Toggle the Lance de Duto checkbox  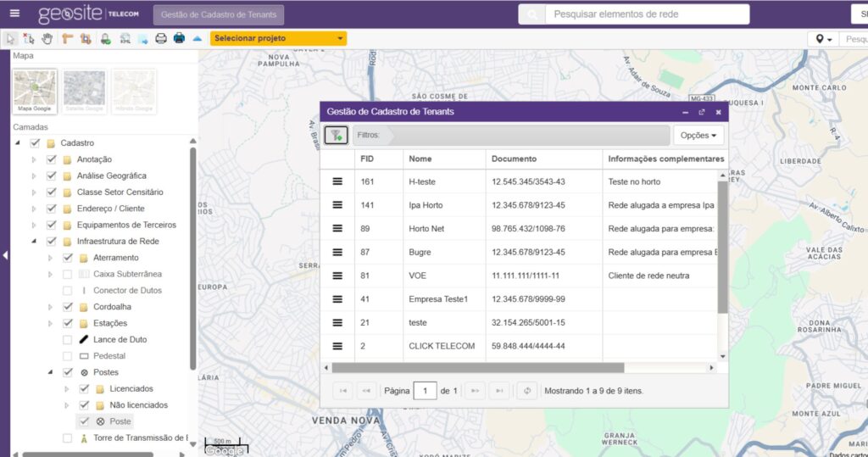67,339
